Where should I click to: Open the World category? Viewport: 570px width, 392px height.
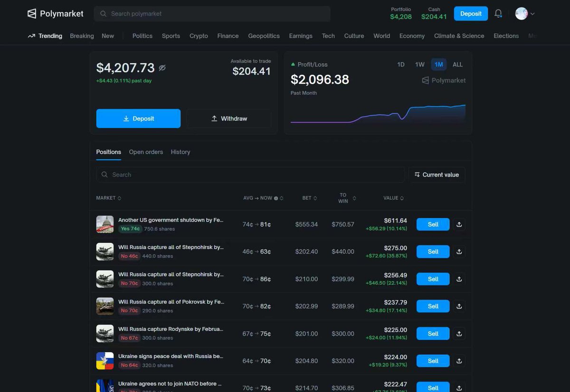click(x=381, y=36)
